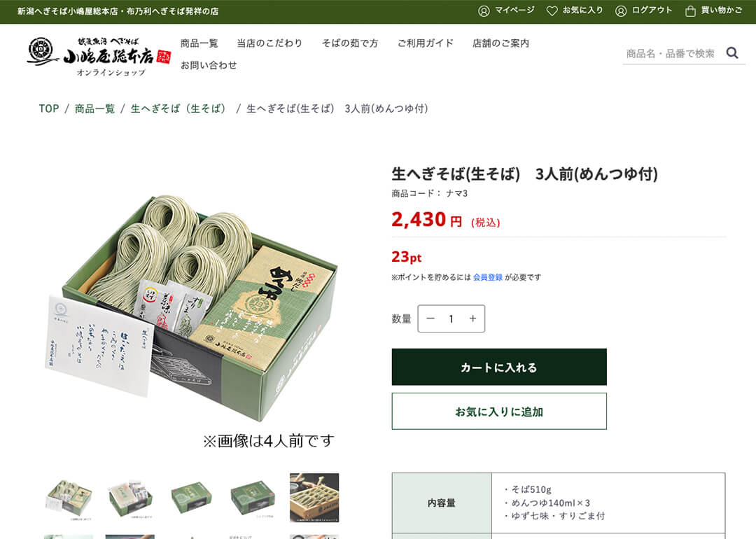
Task: Open the そばの茹で方 menu item
Action: point(350,43)
